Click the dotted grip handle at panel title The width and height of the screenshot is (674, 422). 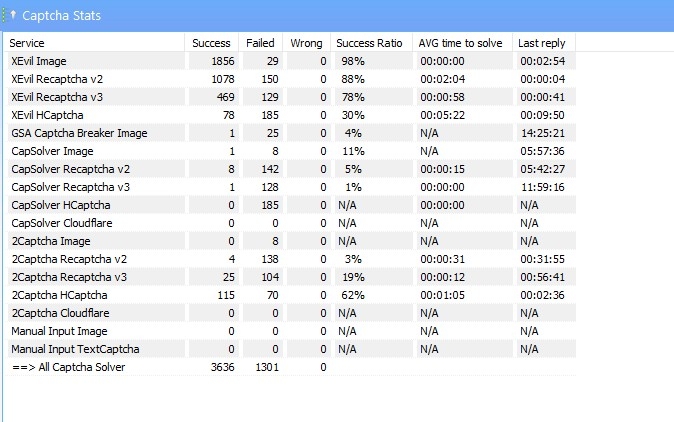click(x=3, y=15)
